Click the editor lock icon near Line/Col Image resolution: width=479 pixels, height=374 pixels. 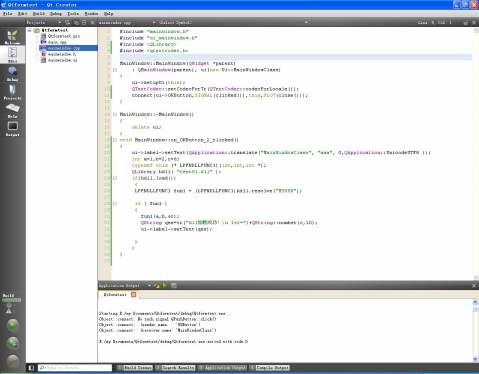[465, 23]
